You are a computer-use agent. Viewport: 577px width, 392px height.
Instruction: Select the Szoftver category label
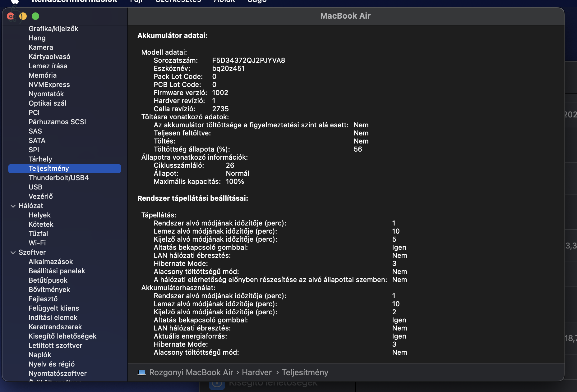click(x=32, y=252)
